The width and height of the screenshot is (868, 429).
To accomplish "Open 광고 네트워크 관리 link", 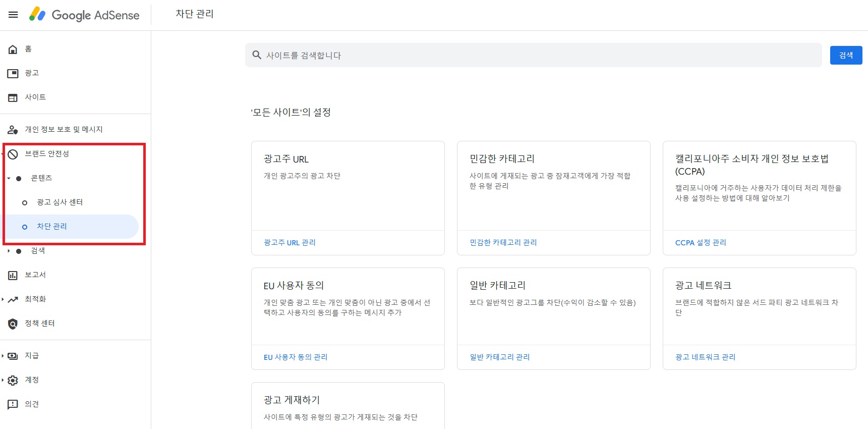I will tap(705, 357).
